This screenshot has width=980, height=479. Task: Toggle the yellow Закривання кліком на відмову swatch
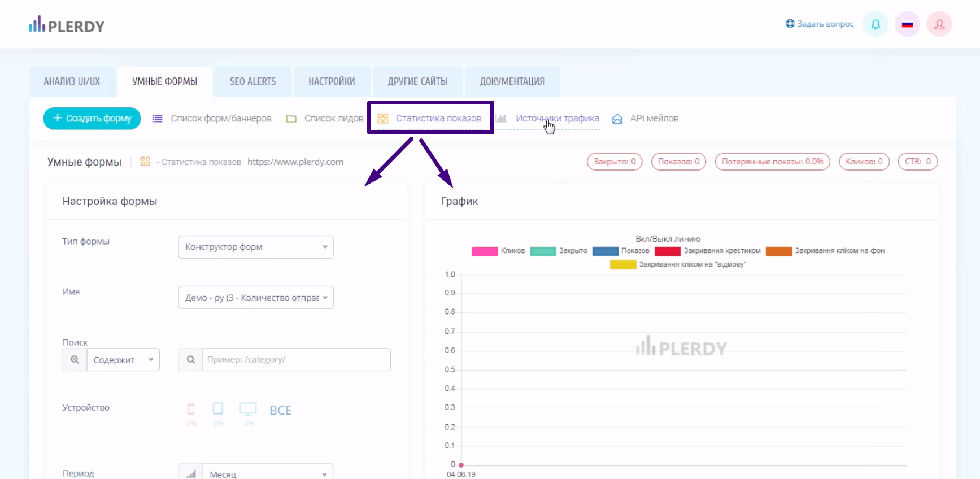pos(623,265)
